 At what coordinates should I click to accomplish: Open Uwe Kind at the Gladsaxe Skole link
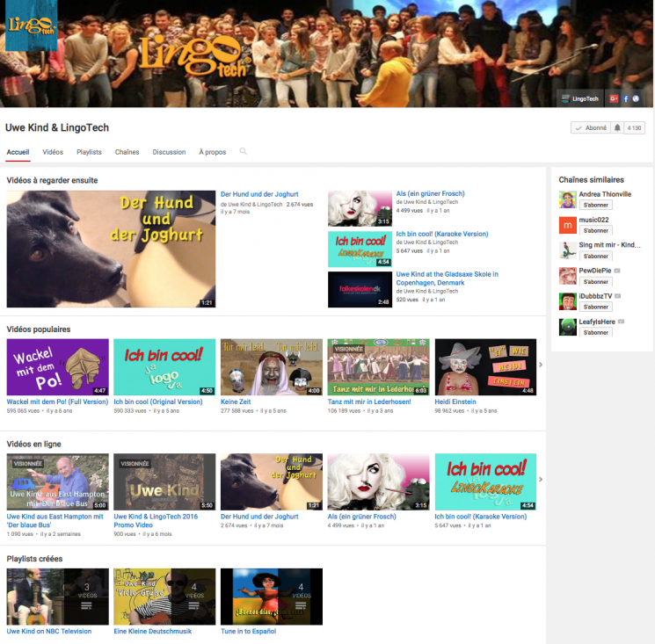(x=447, y=279)
